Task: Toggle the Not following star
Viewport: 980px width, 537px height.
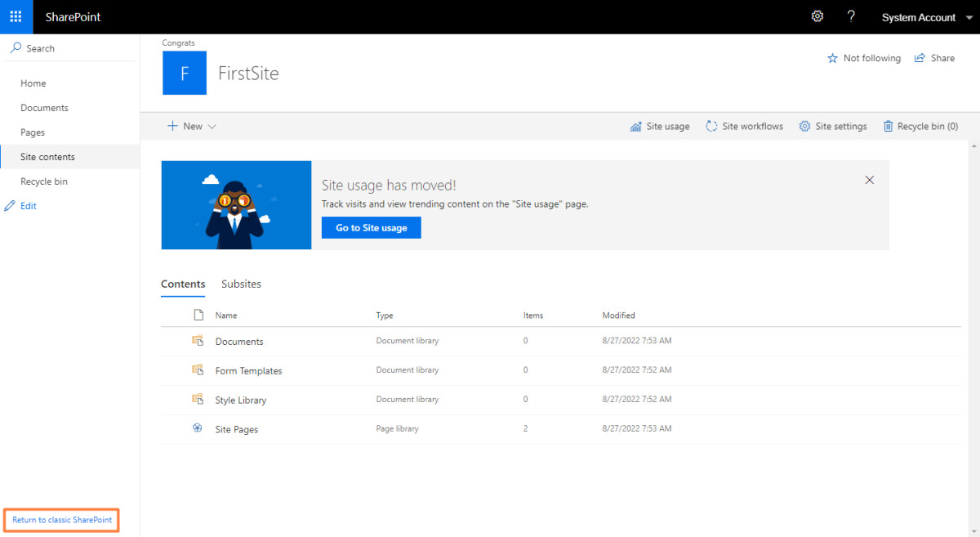Action: [864, 58]
